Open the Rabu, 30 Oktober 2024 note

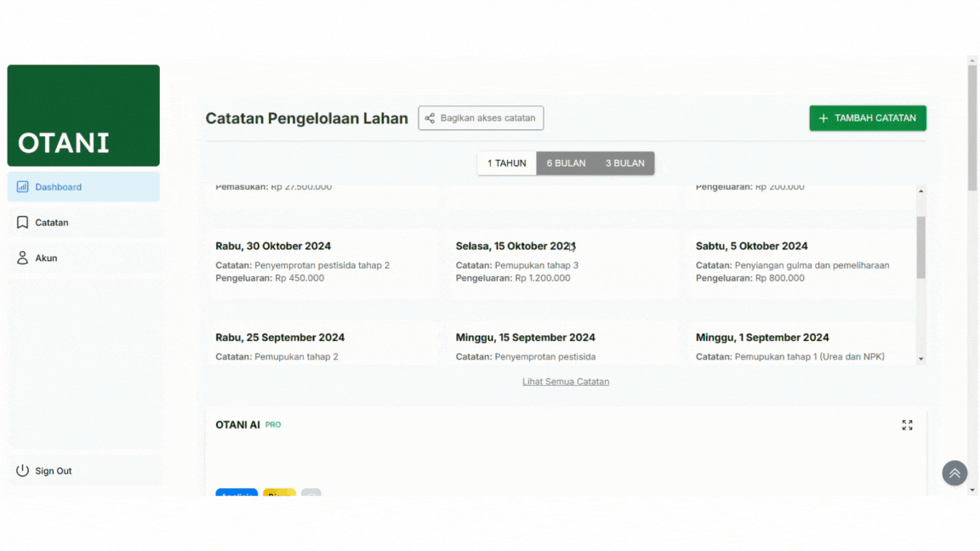(273, 247)
